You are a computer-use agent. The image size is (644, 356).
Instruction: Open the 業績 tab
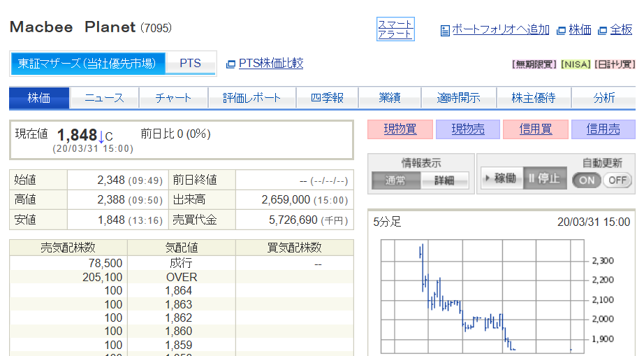389,98
